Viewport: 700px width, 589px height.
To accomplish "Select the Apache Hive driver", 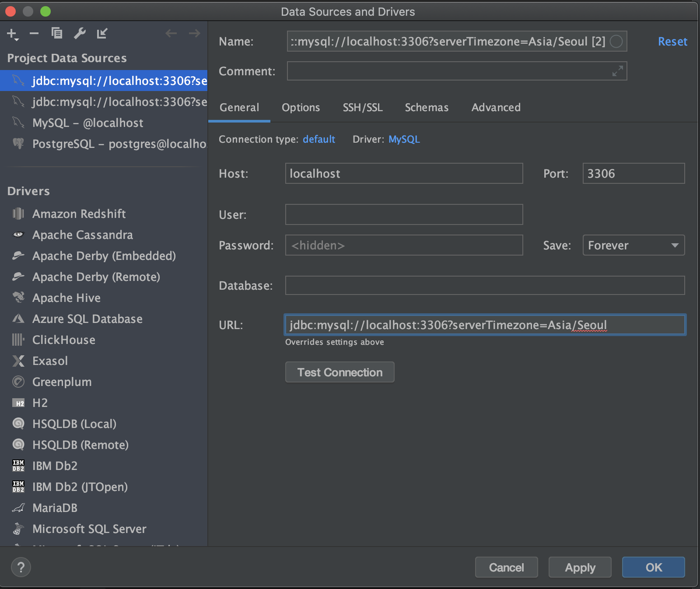I will (104, 298).
